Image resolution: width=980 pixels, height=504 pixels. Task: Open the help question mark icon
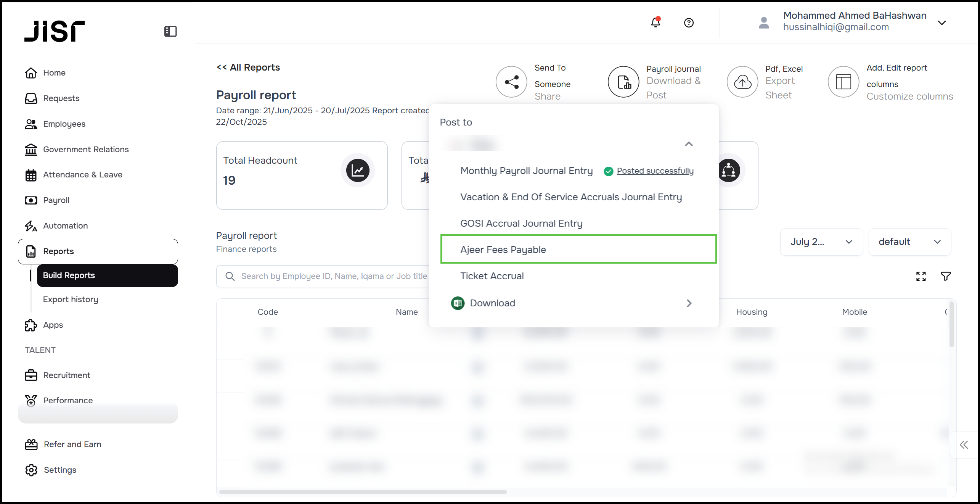689,23
